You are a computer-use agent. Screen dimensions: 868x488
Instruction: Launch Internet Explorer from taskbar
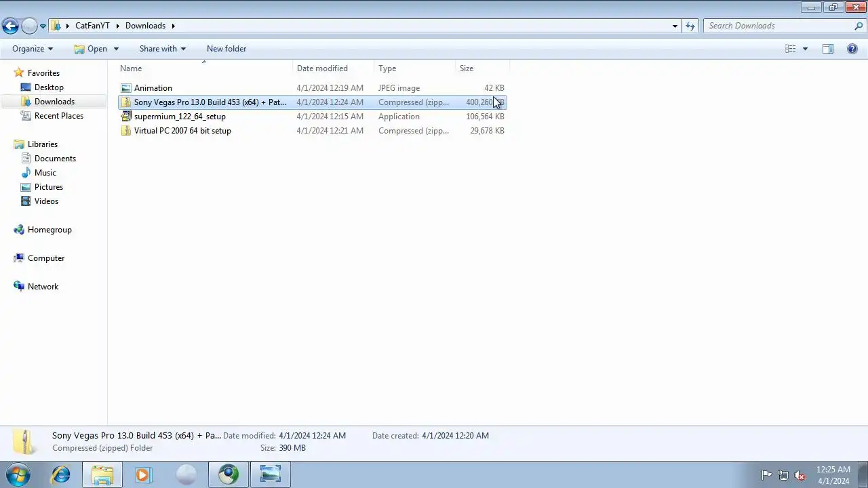point(61,474)
